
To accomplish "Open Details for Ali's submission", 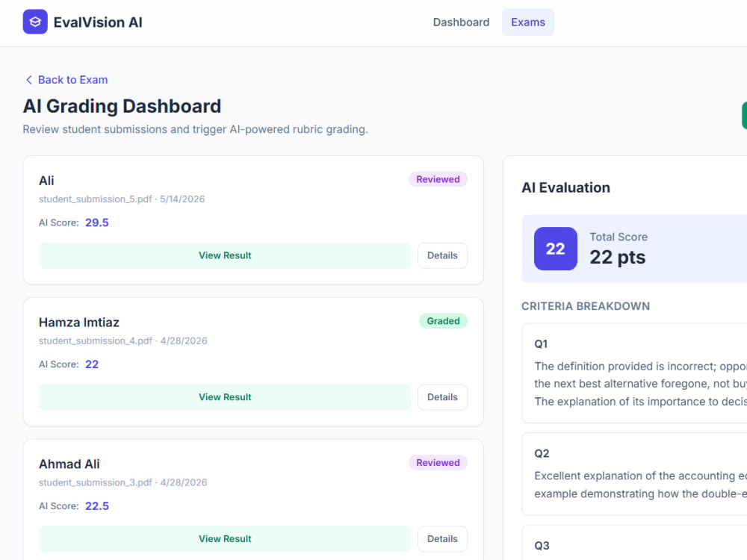I will 442,255.
